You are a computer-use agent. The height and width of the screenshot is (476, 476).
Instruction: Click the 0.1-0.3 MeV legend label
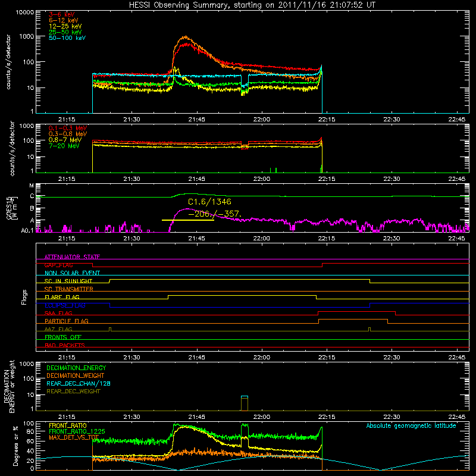(68, 128)
